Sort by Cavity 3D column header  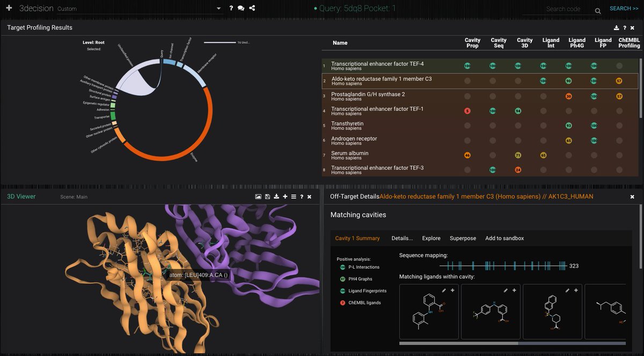524,43
